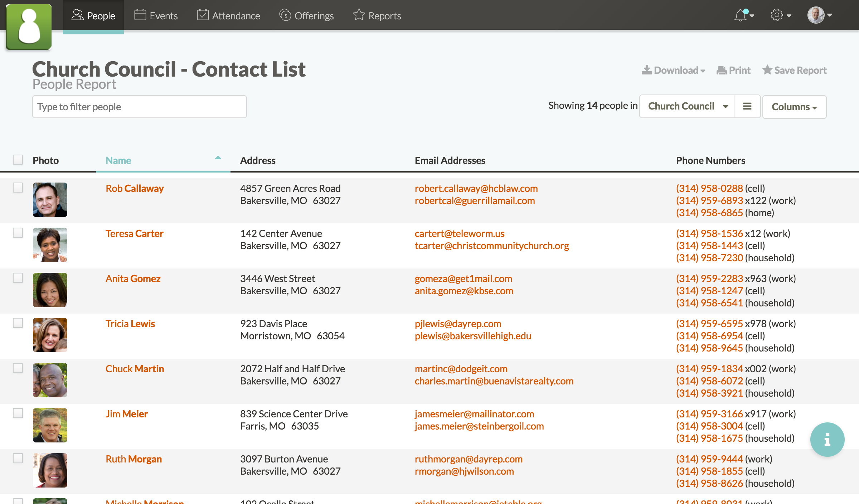Click the Print button
This screenshot has height=504, width=859.
pyautogui.click(x=733, y=70)
